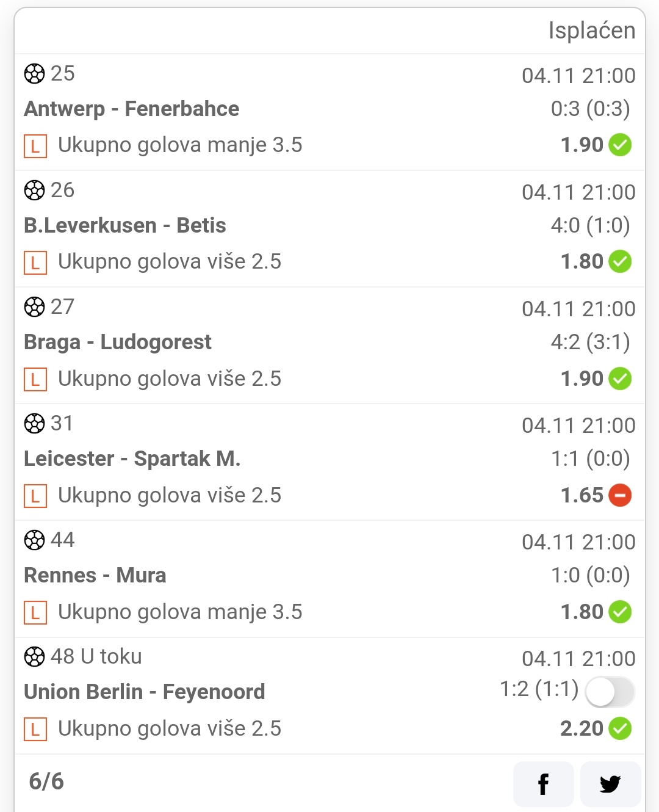Click green check beside Rennes 1.80 odds

click(620, 612)
